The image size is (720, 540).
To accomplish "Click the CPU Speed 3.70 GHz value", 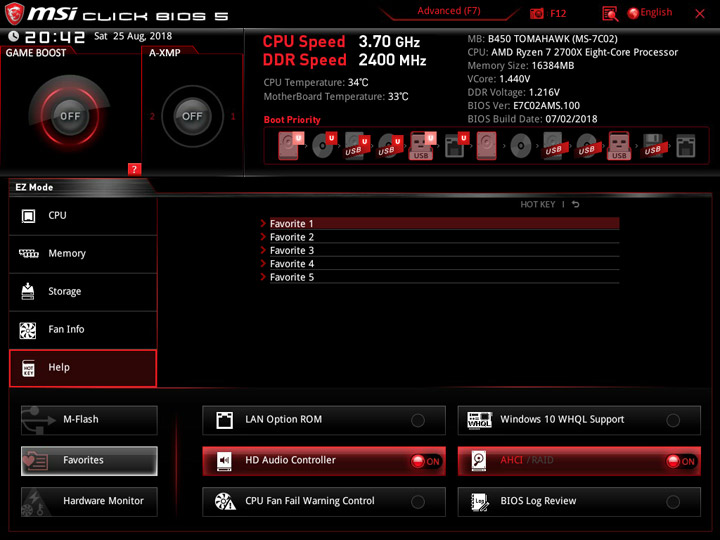I will [x=389, y=42].
